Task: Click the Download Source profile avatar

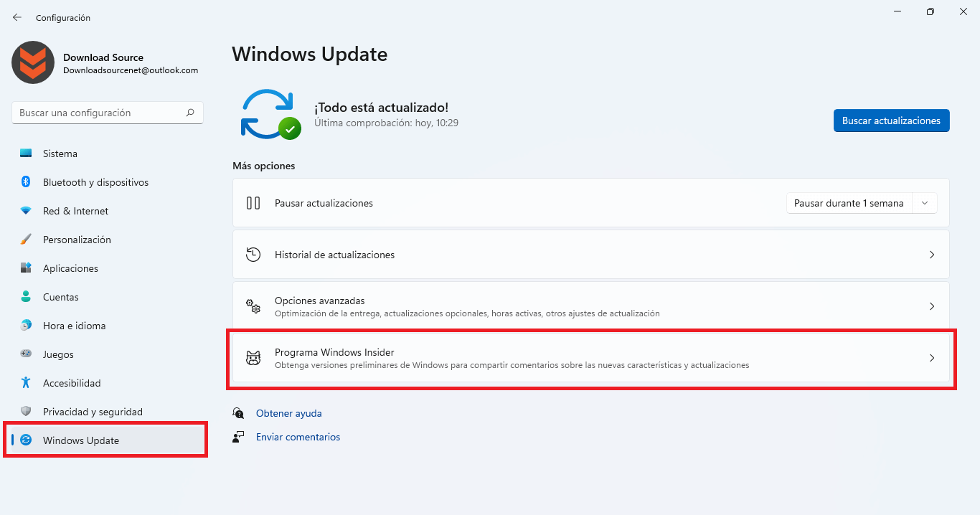Action: click(x=33, y=62)
